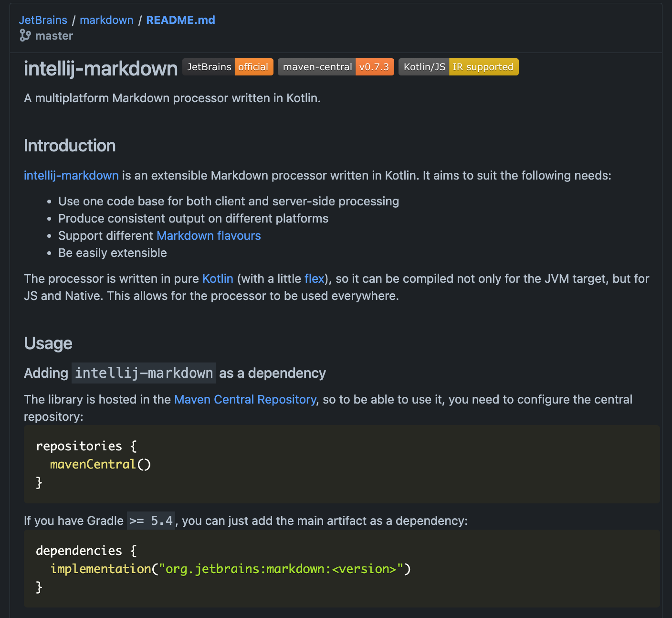
Task: Click the Introduction heading
Action: [x=70, y=146]
